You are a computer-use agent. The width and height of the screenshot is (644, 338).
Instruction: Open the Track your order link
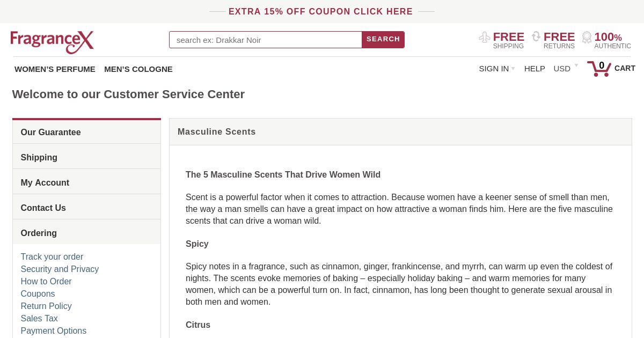click(52, 257)
